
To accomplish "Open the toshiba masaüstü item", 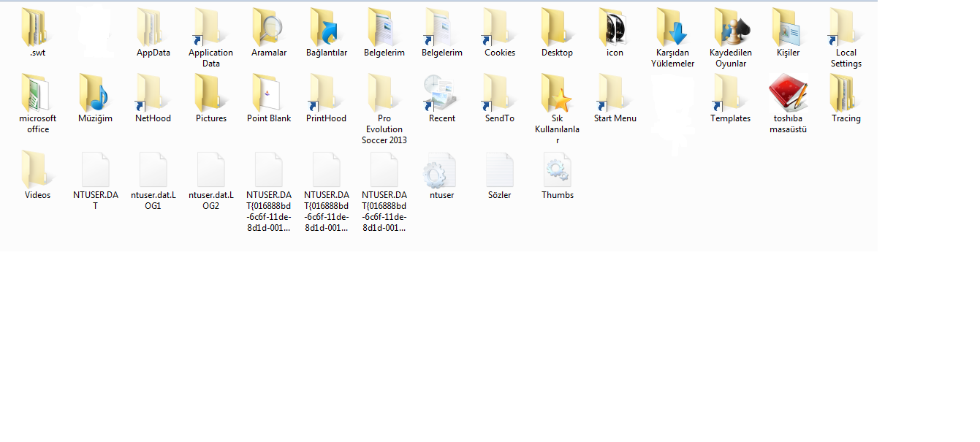I will coord(788,94).
